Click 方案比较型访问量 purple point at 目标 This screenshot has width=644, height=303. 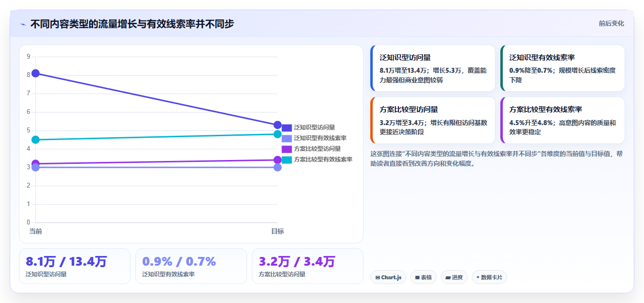pyautogui.click(x=278, y=160)
